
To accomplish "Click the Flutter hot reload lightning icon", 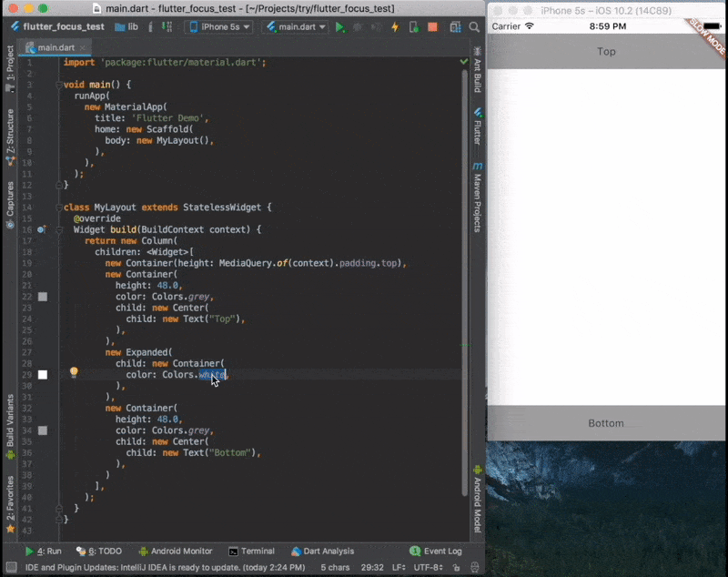I will 395,27.
